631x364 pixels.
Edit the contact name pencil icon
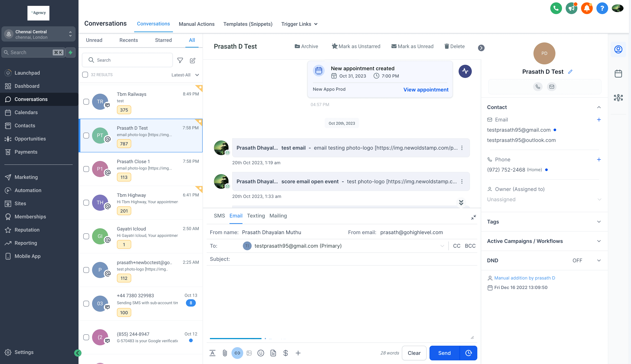[x=570, y=72]
